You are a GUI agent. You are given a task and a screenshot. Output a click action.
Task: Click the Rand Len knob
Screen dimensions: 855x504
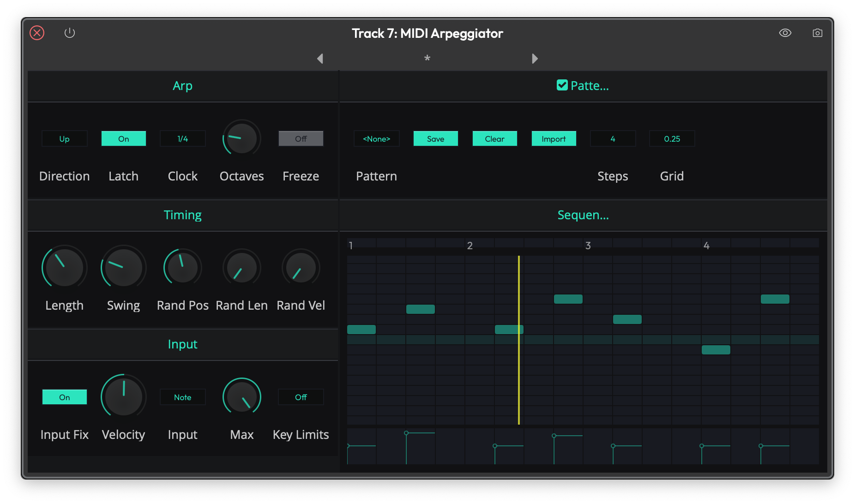[x=242, y=268]
